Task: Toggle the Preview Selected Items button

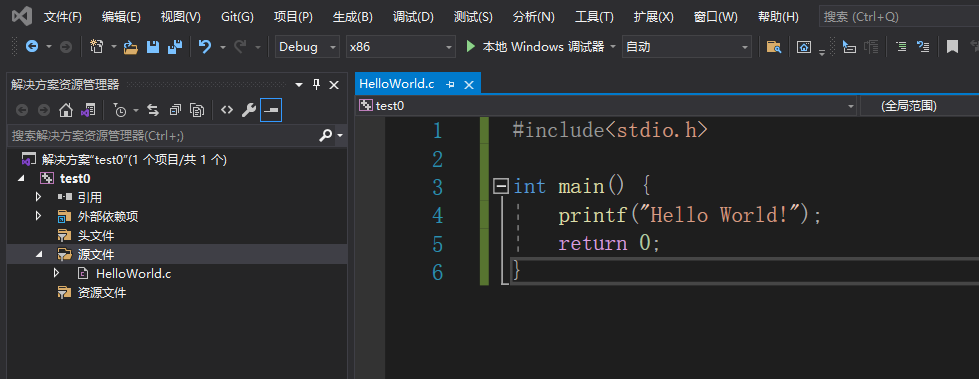Action: click(271, 110)
